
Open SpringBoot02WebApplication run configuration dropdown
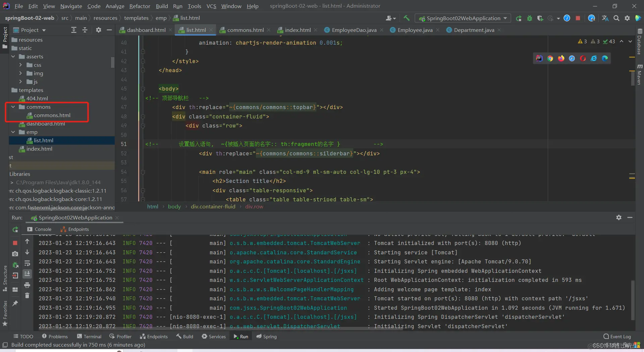[x=463, y=18]
